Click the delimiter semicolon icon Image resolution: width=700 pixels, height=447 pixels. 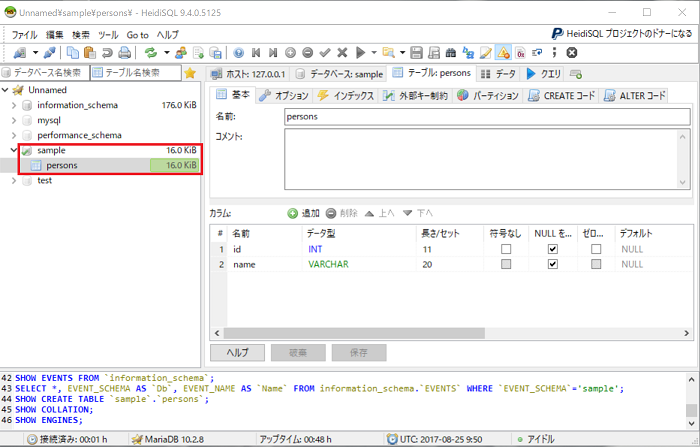(x=554, y=53)
